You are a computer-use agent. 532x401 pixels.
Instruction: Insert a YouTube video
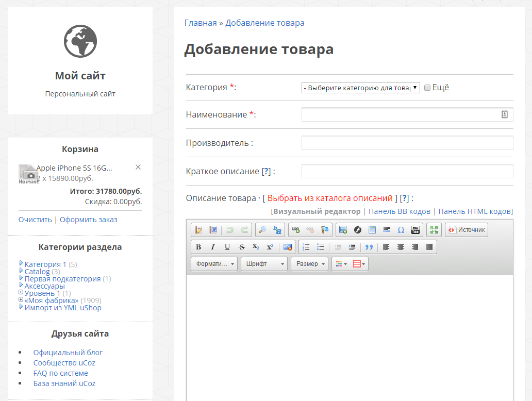pos(415,230)
